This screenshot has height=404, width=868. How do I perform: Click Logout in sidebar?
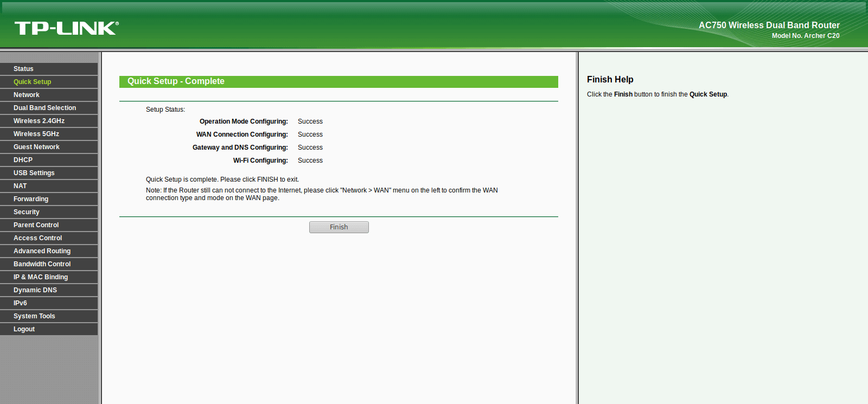[x=49, y=329]
